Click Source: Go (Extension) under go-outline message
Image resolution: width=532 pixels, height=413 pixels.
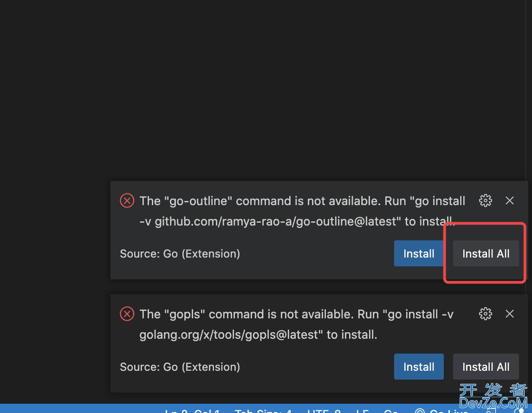click(180, 254)
